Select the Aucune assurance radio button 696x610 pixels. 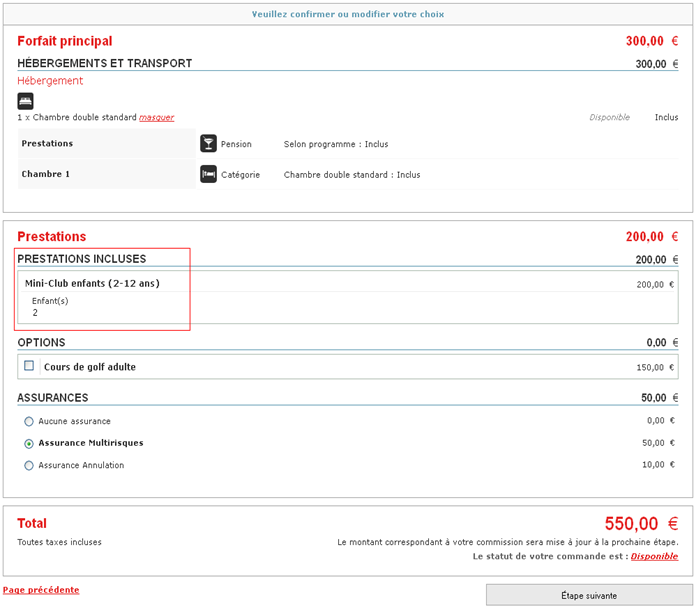pos(29,421)
